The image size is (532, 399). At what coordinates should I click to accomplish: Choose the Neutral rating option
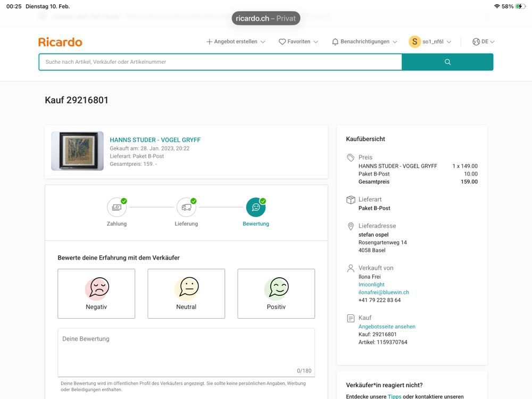tap(186, 294)
